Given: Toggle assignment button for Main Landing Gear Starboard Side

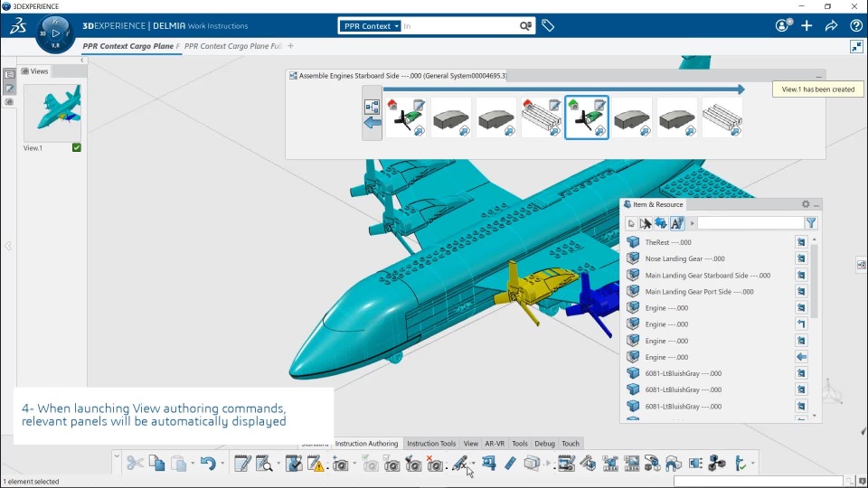Looking at the screenshot, I should (x=801, y=275).
